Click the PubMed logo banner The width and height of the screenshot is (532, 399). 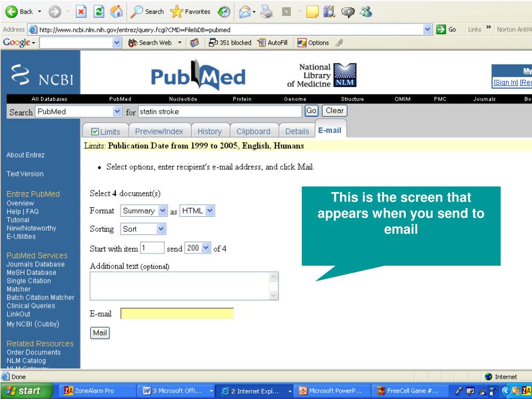point(198,75)
